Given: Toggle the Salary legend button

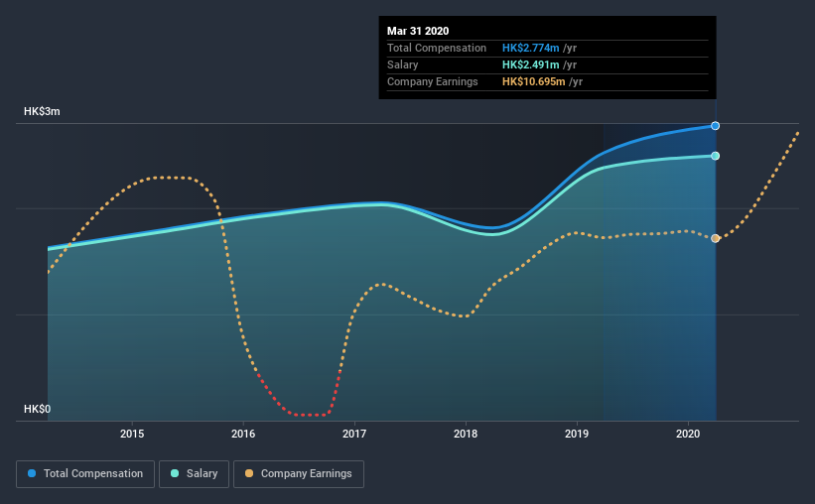Looking at the screenshot, I should (x=194, y=474).
